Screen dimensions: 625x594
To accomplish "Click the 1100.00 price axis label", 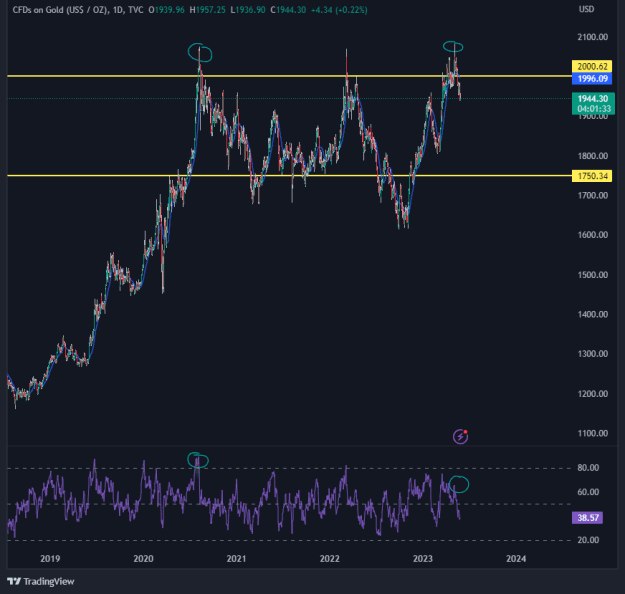I will 593,433.
